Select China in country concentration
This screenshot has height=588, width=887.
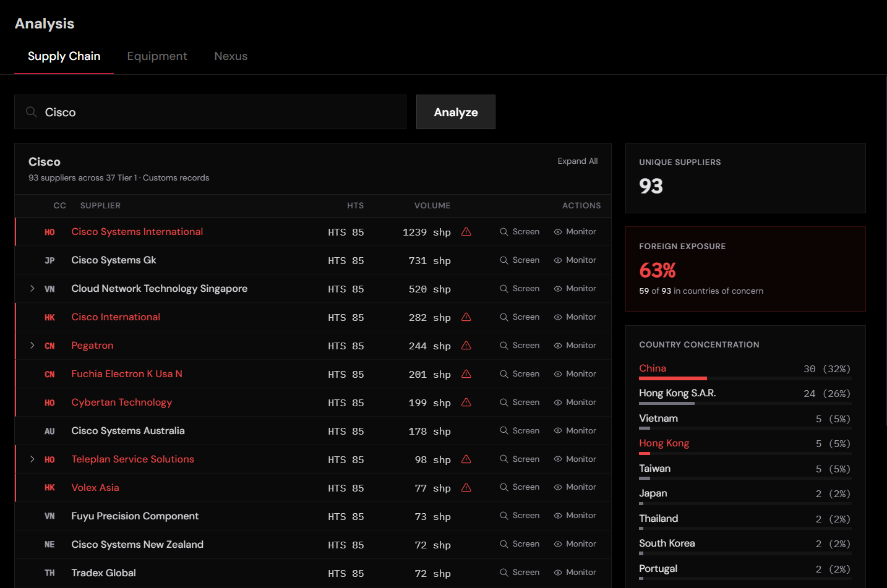pos(653,369)
